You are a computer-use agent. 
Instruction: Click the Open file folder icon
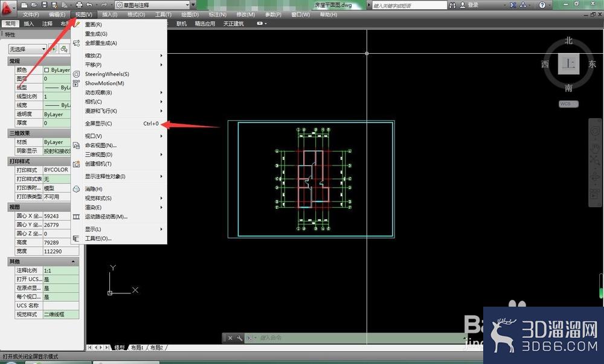34,5
